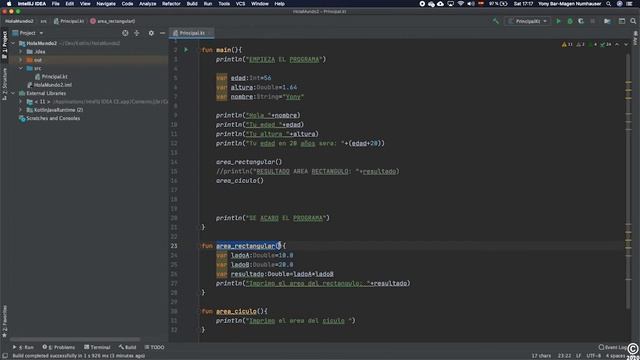Viewport: 640px width, 360px height.
Task: Toggle the Favorites side tool window tab
Action: coord(4,322)
